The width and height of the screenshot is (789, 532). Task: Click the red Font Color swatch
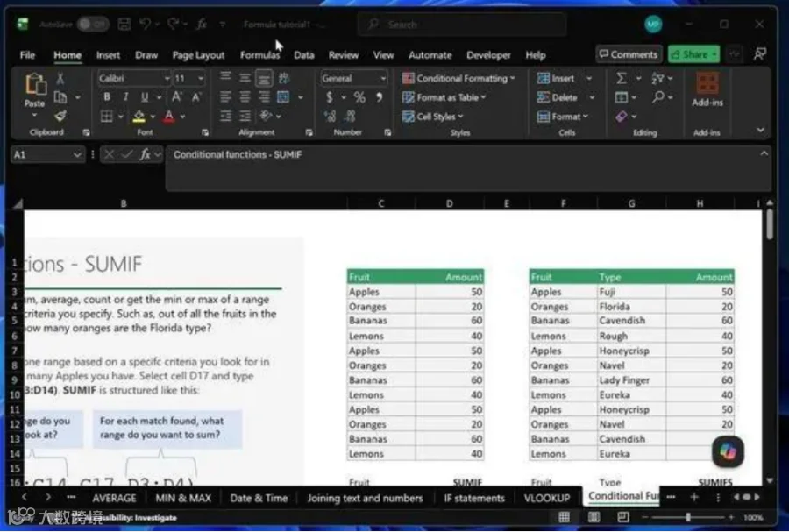coord(169,117)
